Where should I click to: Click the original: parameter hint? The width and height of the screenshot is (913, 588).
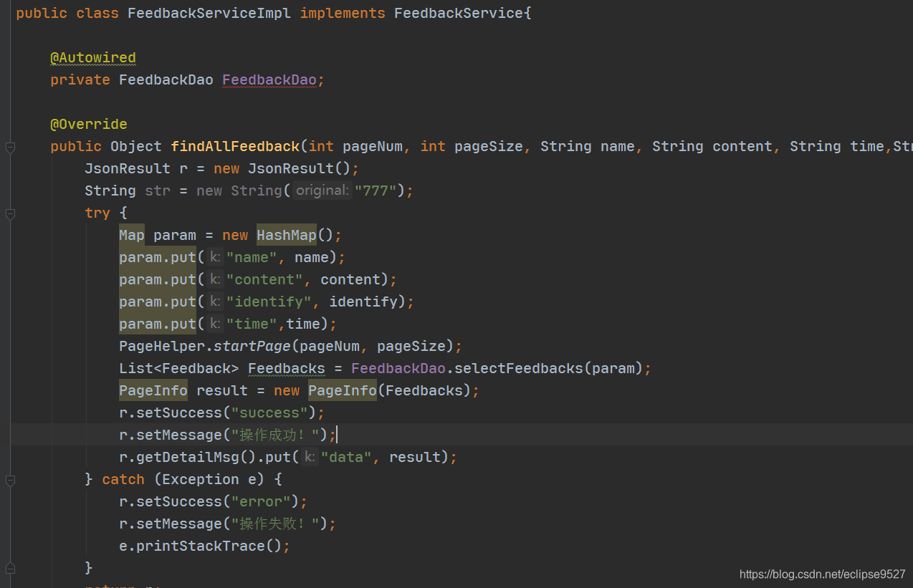[322, 191]
